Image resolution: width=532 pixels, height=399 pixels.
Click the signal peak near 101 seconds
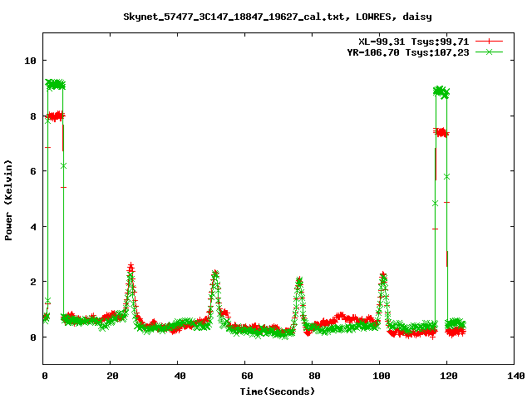click(383, 275)
